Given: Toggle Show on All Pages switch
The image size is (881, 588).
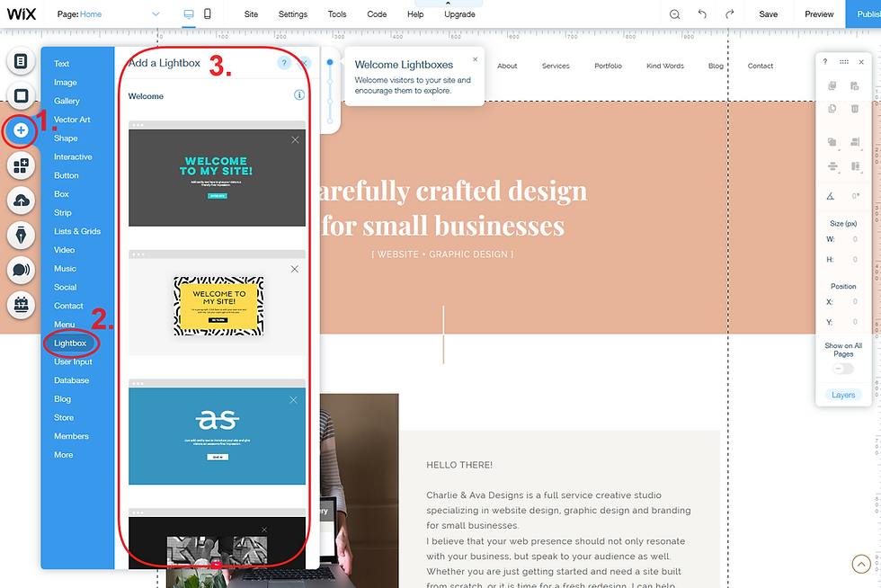Looking at the screenshot, I should [843, 369].
